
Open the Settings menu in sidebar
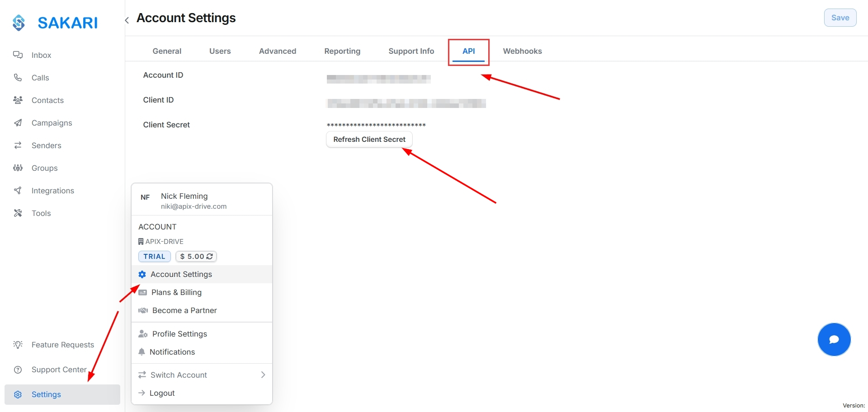tap(46, 394)
